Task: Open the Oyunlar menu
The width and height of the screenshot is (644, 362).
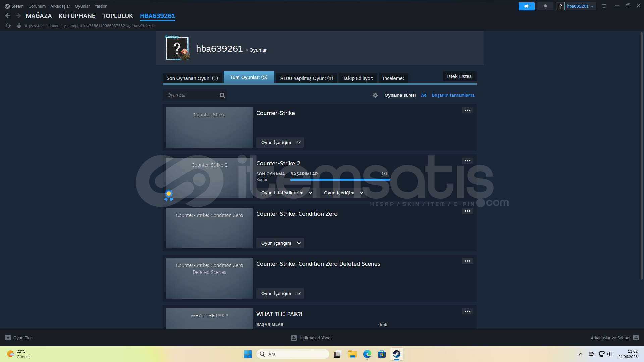Action: pyautogui.click(x=82, y=6)
